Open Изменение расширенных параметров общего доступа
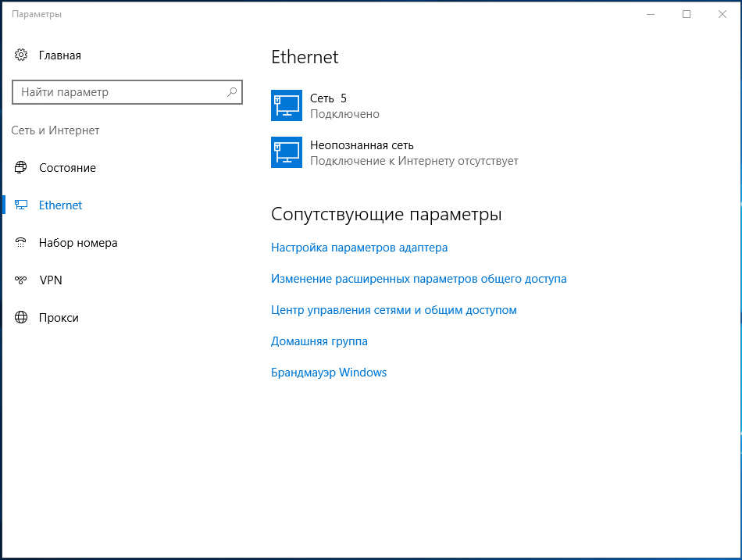 tap(419, 279)
